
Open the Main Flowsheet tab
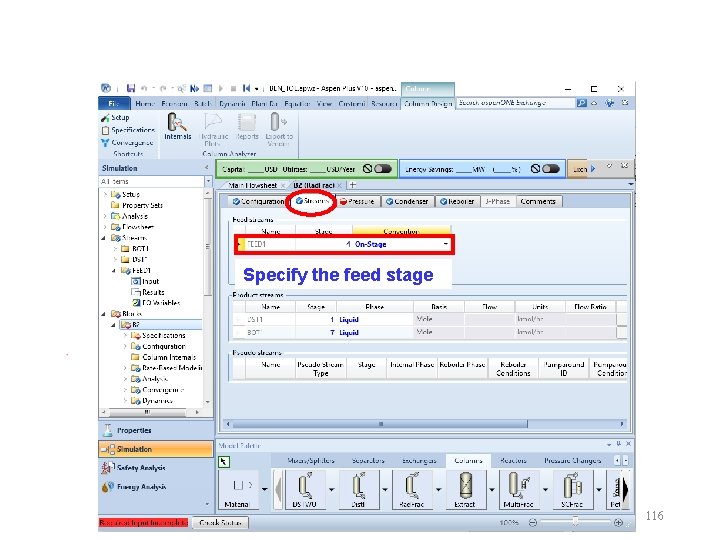click(253, 185)
